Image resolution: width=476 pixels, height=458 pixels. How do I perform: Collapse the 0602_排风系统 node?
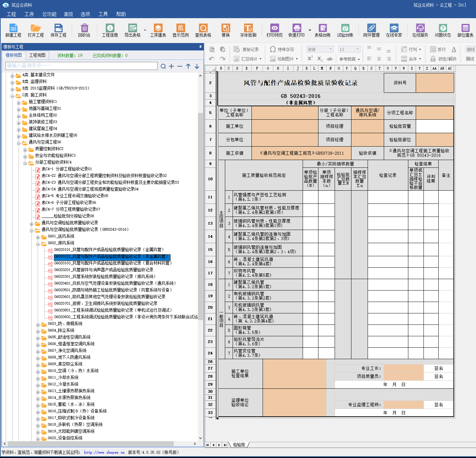click(38, 243)
